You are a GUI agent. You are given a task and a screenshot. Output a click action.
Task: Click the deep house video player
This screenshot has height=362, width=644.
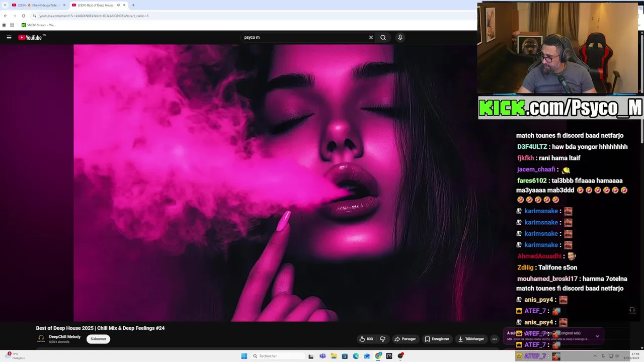tap(275, 183)
